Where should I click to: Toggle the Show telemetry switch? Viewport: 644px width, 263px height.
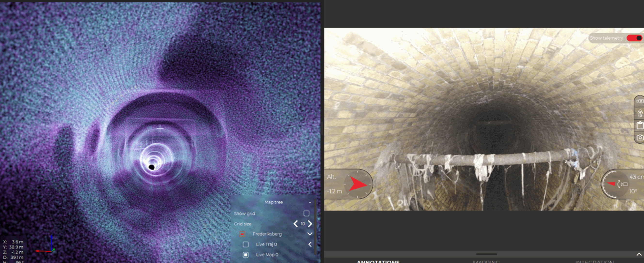[635, 38]
